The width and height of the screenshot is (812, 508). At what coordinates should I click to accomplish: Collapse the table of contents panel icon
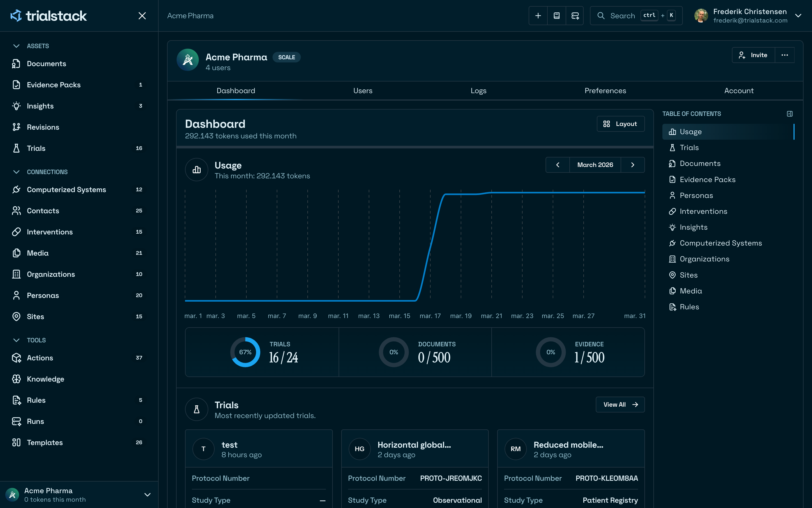790,114
